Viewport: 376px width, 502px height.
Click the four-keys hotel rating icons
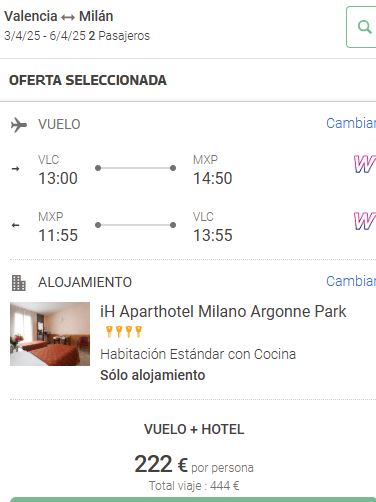point(124,331)
